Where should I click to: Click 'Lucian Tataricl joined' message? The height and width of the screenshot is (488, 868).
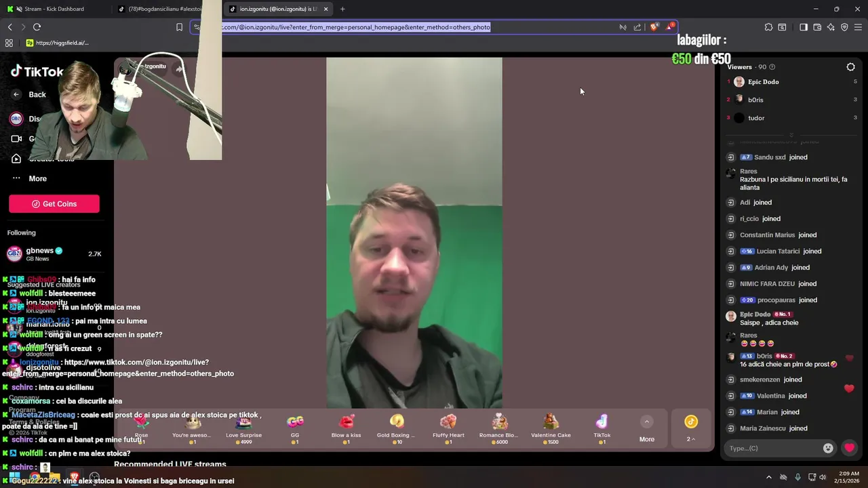pyautogui.click(x=781, y=251)
